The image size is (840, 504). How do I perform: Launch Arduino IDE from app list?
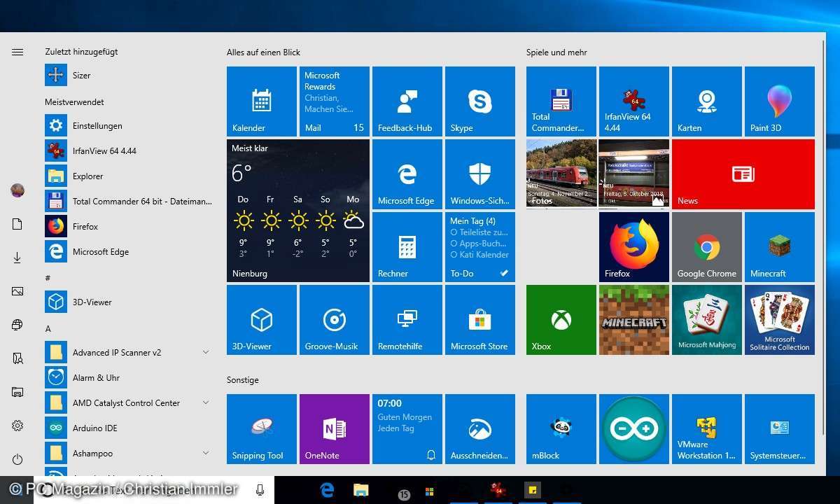point(128,428)
